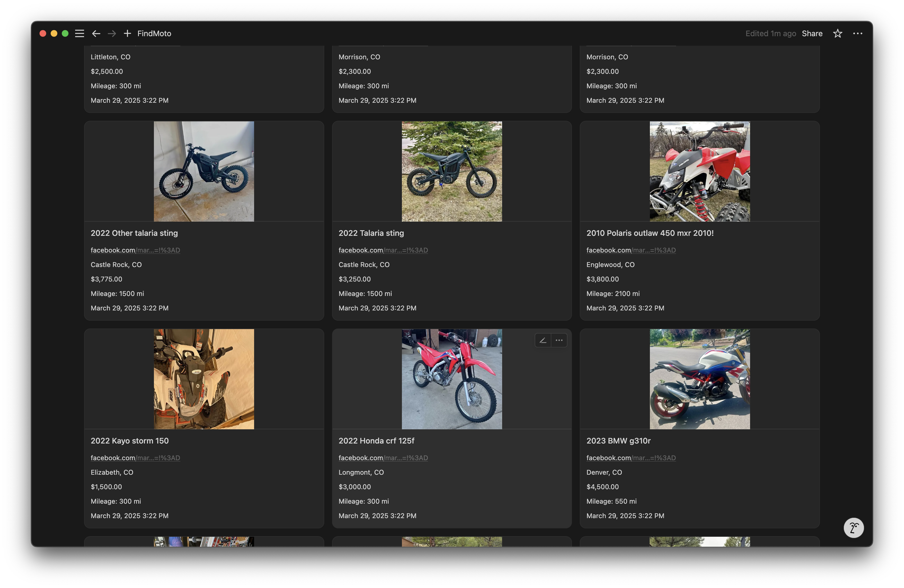This screenshot has height=588, width=904.
Task: Open the 2022 Other talaria sting photo
Action: point(204,171)
